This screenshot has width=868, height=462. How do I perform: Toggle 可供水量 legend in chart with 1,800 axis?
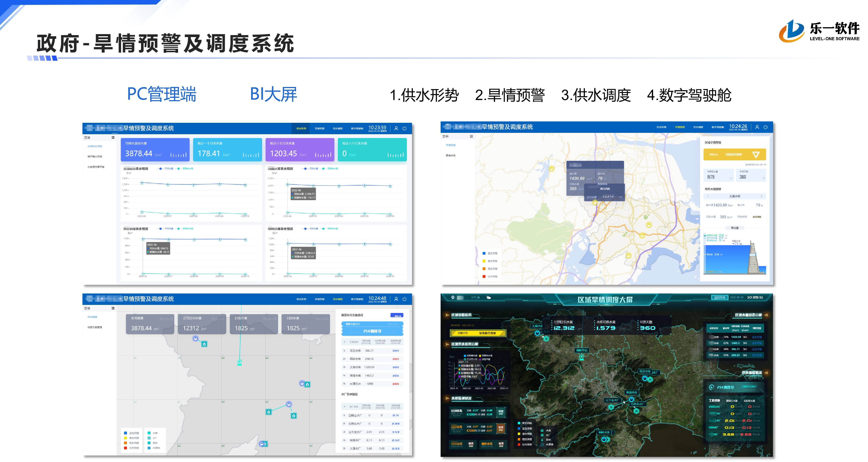tap(165, 168)
